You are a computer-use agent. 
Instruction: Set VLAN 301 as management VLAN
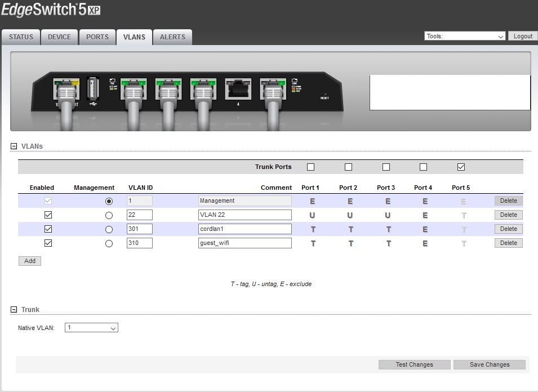[x=109, y=229]
